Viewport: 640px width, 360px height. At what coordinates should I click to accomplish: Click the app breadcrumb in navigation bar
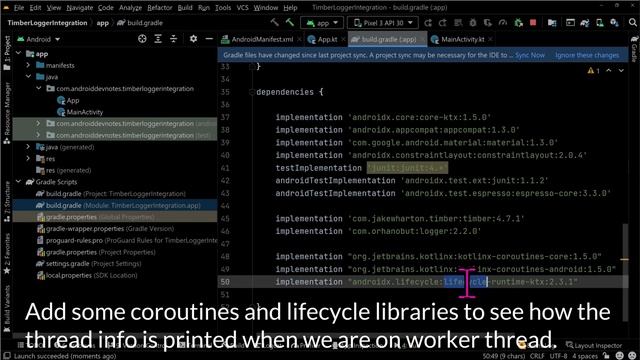pos(102,23)
